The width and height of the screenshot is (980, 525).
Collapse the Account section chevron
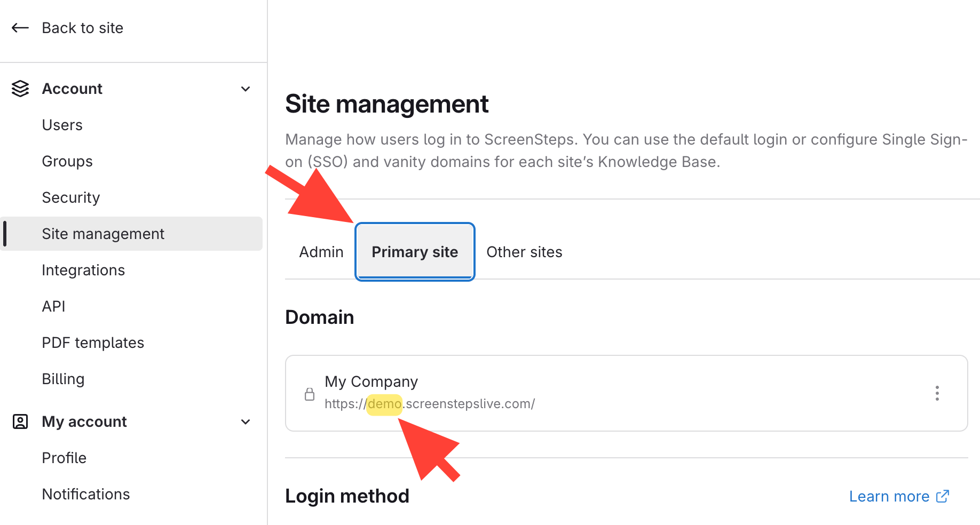click(246, 89)
